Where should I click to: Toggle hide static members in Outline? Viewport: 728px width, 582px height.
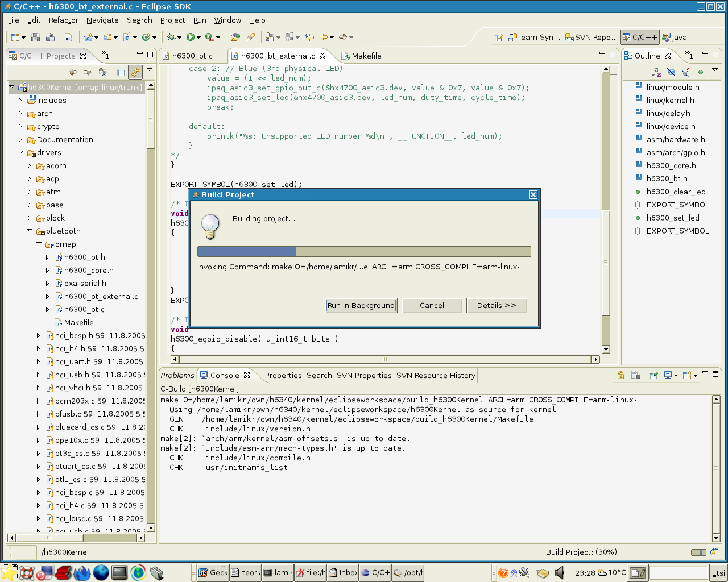click(x=686, y=72)
